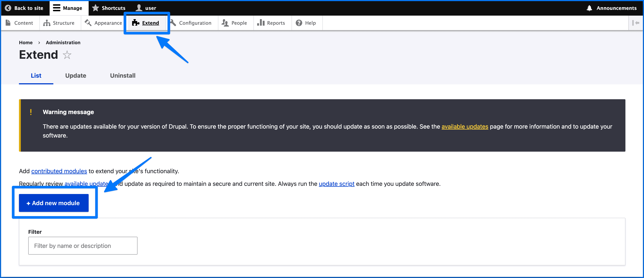Switch to the Uninstall tab
This screenshot has width=644, height=278.
[x=122, y=75]
